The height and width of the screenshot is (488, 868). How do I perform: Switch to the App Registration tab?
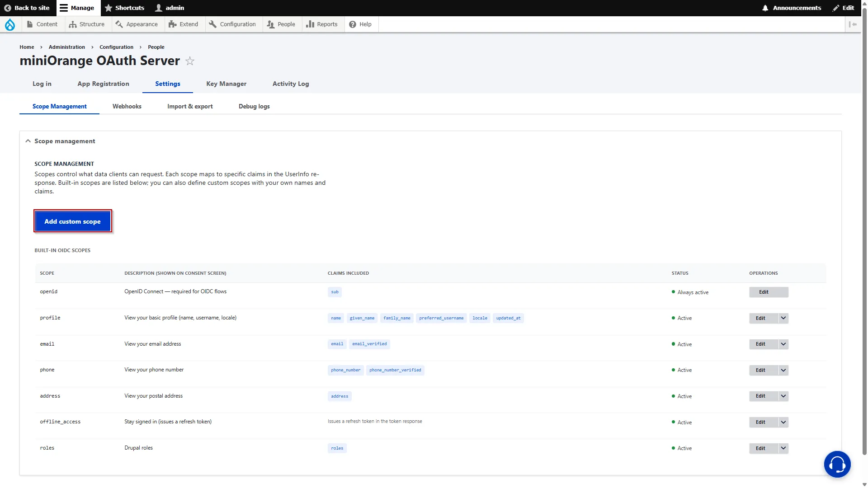click(x=104, y=84)
